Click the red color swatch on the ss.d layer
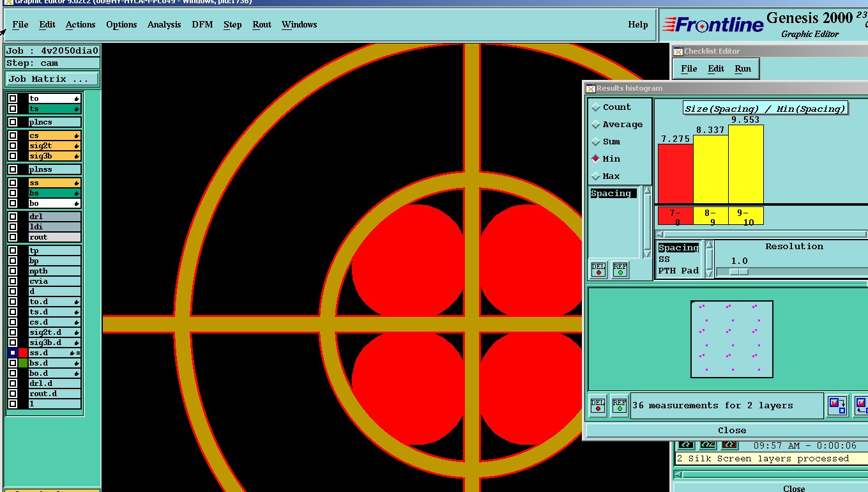The width and height of the screenshot is (868, 492). click(23, 353)
